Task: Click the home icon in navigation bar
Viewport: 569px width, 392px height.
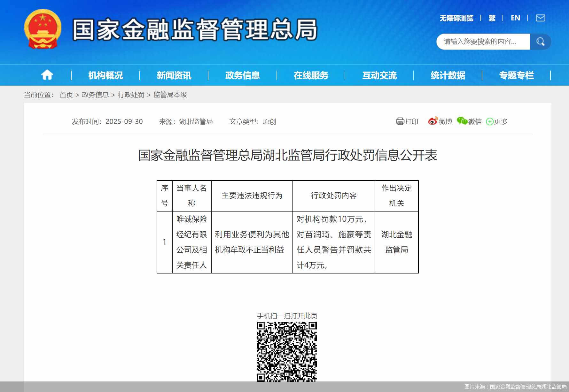Action: click(x=47, y=75)
